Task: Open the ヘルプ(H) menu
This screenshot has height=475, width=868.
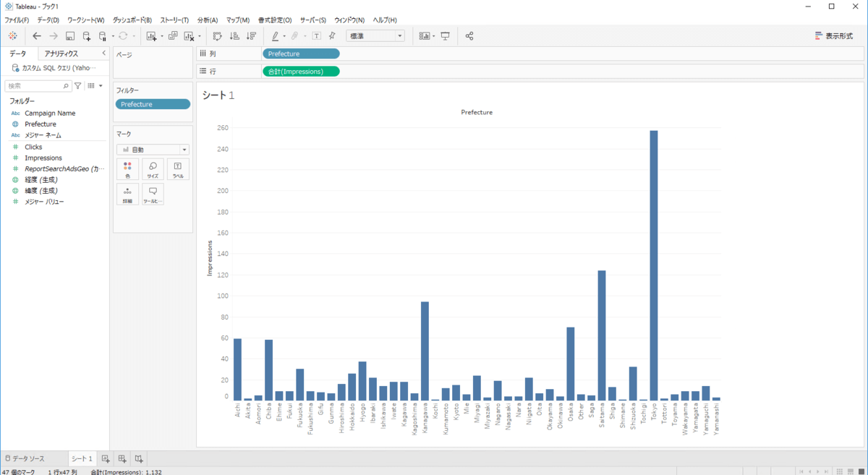Action: coord(385,20)
